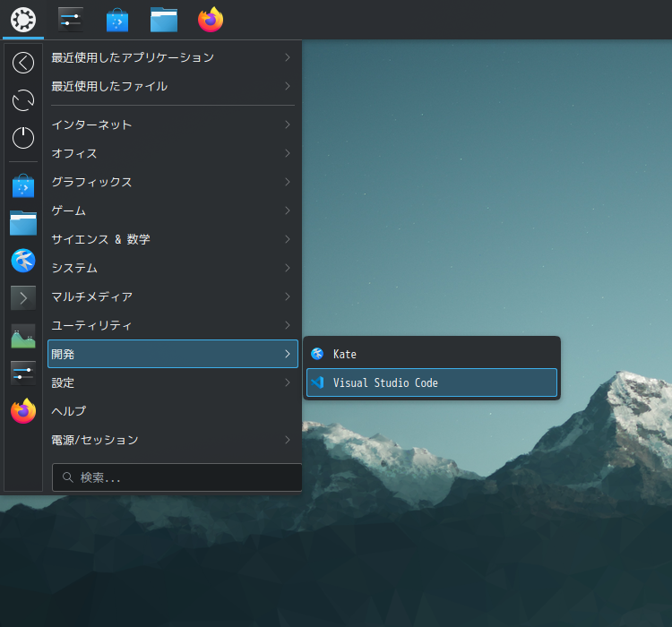The height and width of the screenshot is (627, 672).
Task: Launch Firefox from the sidebar favorites
Action: (x=23, y=410)
